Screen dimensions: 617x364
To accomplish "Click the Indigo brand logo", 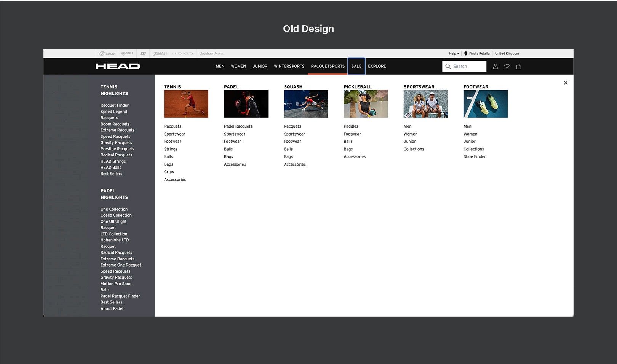I will coord(182,54).
